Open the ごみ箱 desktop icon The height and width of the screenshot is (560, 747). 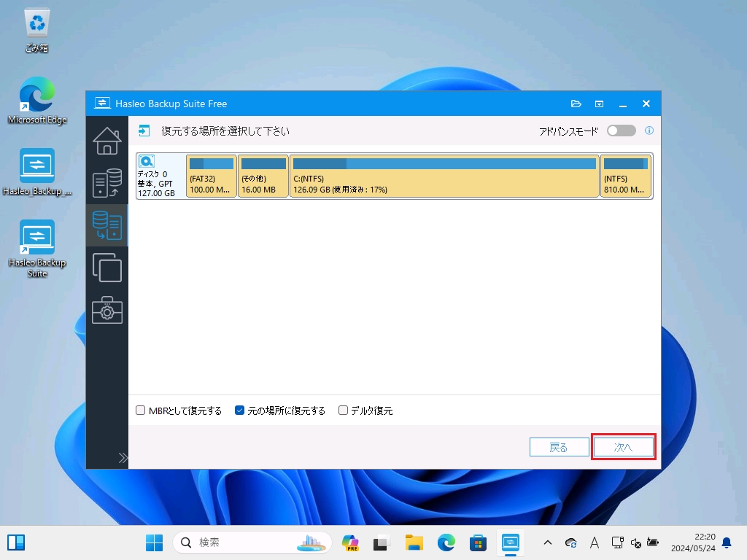(x=36, y=30)
